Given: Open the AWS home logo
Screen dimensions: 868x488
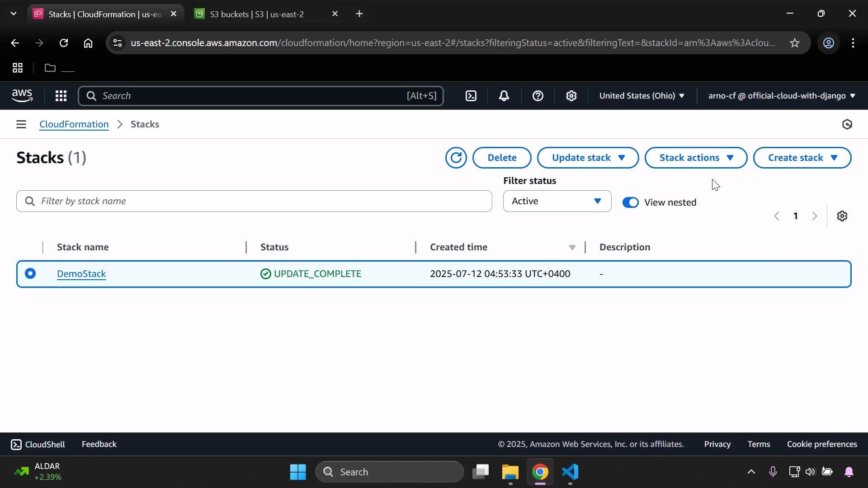Looking at the screenshot, I should click(22, 95).
